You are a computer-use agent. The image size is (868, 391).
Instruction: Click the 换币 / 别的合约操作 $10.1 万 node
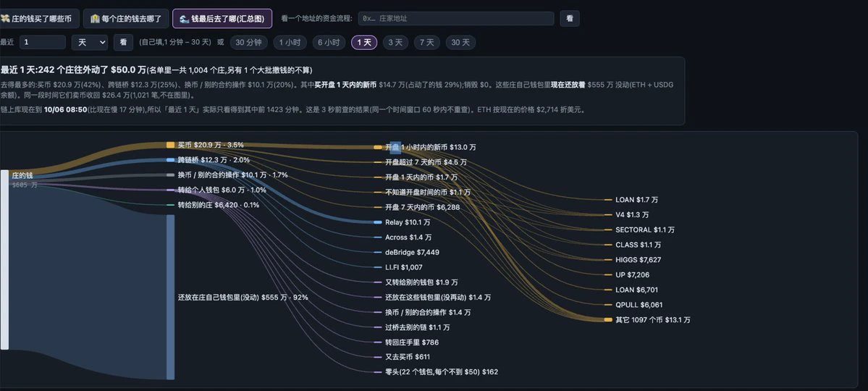tap(232, 175)
